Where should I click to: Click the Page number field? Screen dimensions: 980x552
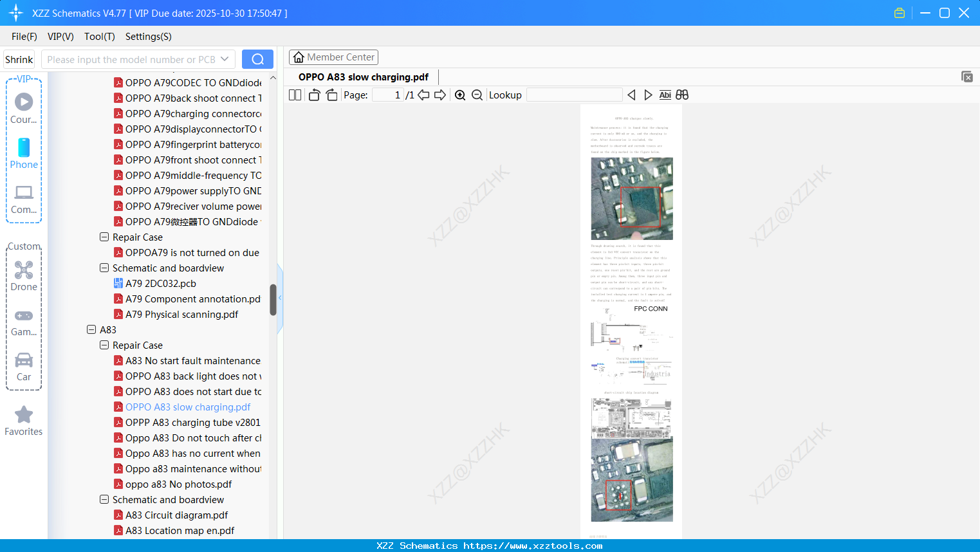click(388, 95)
